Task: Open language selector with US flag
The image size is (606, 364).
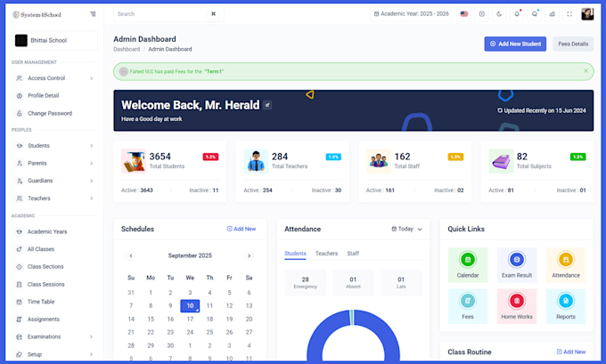Action: 463,14
